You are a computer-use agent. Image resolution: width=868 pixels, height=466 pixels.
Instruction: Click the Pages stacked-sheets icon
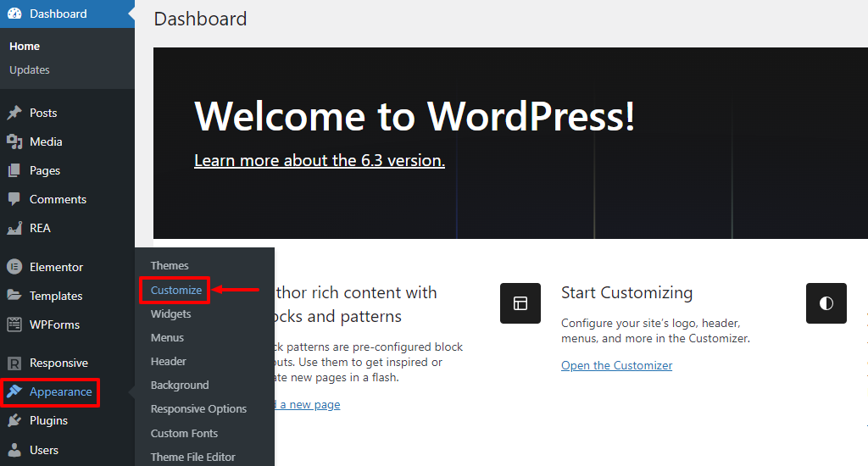click(14, 170)
